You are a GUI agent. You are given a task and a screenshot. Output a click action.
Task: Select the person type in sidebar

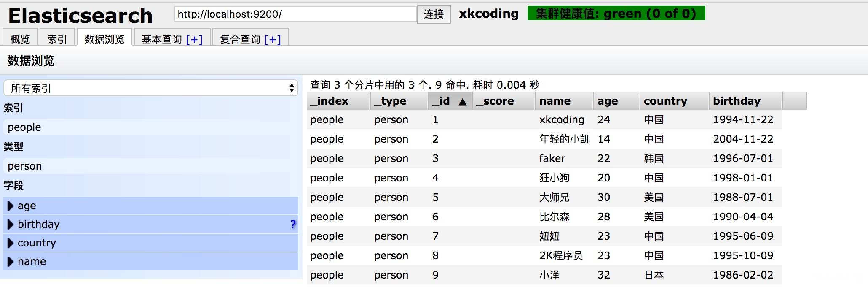24,166
